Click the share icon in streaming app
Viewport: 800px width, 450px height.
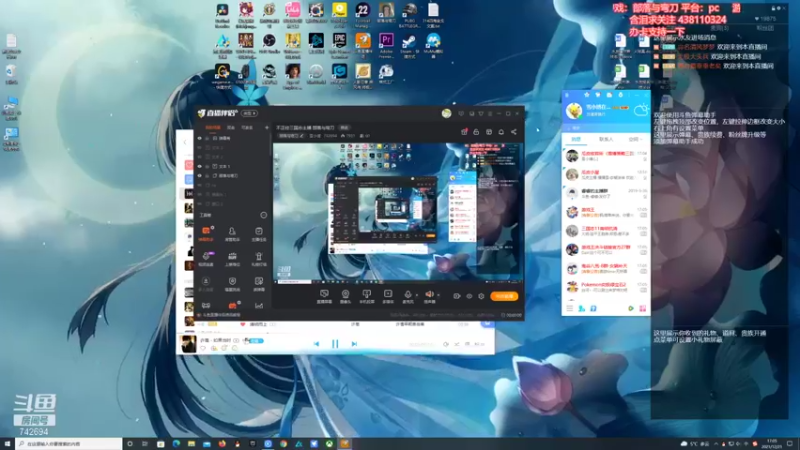coord(514,132)
